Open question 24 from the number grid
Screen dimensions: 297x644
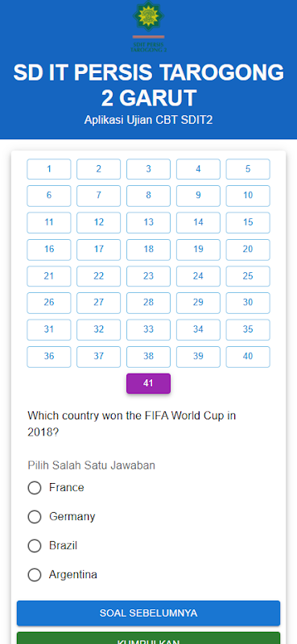coord(198,276)
